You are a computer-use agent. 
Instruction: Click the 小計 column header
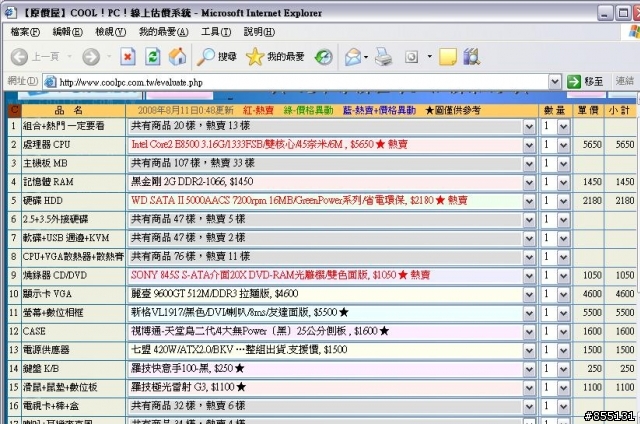click(x=620, y=111)
